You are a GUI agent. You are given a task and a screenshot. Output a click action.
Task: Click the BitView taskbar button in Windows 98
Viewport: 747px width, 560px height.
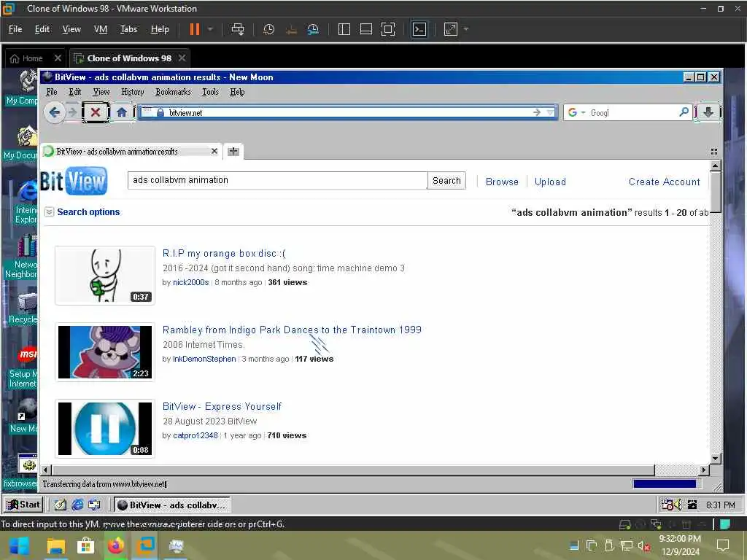172,505
